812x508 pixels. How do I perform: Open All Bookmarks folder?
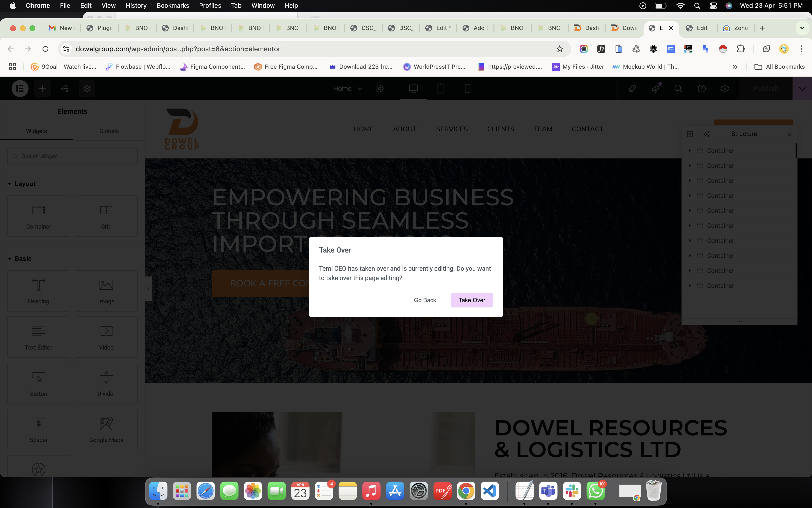click(x=779, y=67)
